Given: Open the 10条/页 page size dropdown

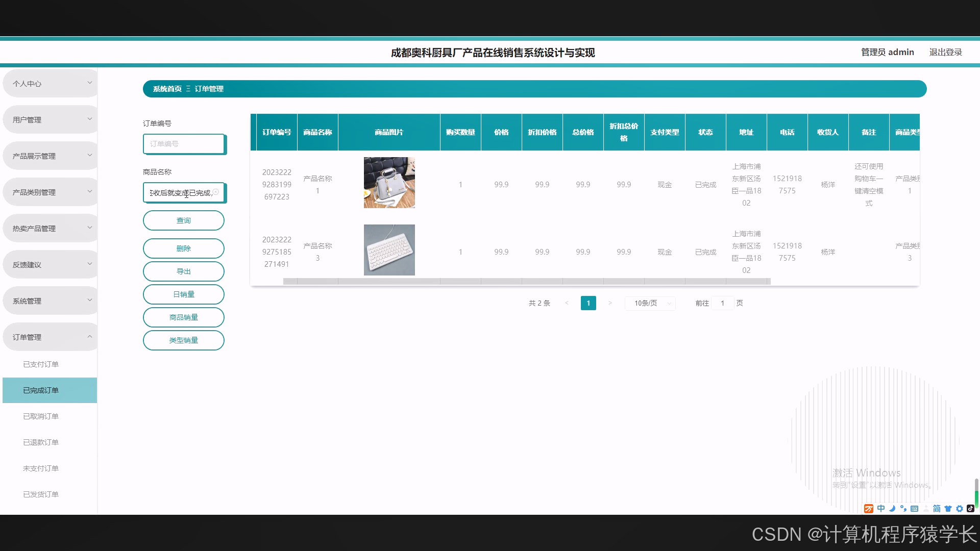Looking at the screenshot, I should (649, 303).
